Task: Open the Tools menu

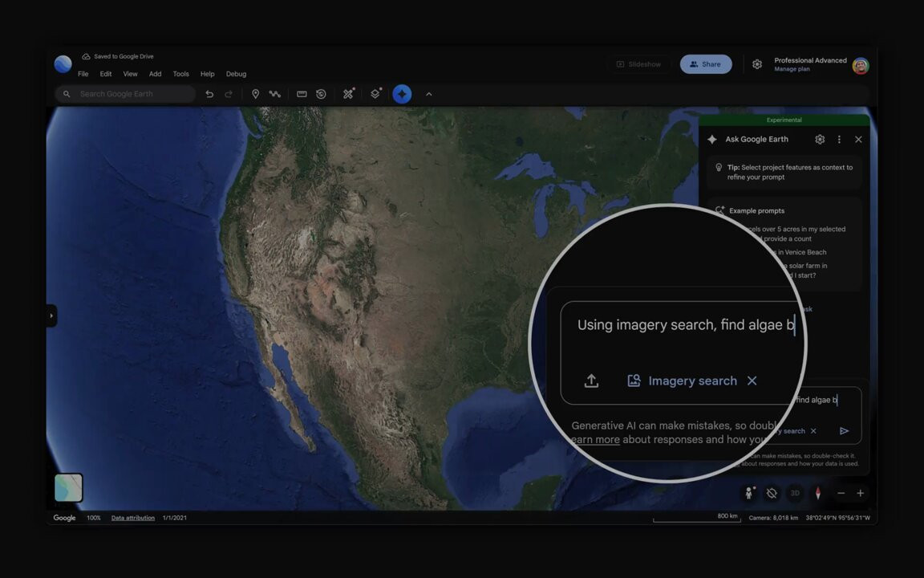Action: pyautogui.click(x=181, y=74)
